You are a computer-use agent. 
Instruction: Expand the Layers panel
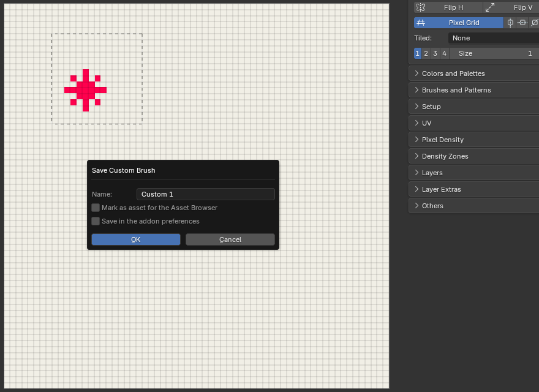coord(473,173)
